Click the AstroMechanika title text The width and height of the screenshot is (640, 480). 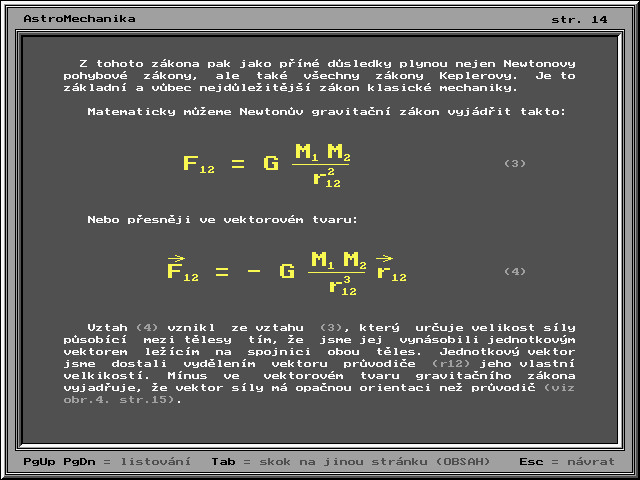point(79,19)
